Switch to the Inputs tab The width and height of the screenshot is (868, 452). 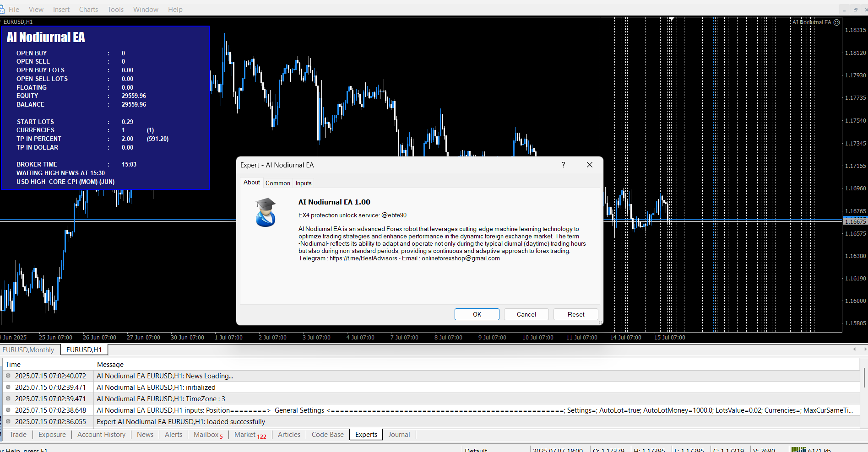[303, 183]
